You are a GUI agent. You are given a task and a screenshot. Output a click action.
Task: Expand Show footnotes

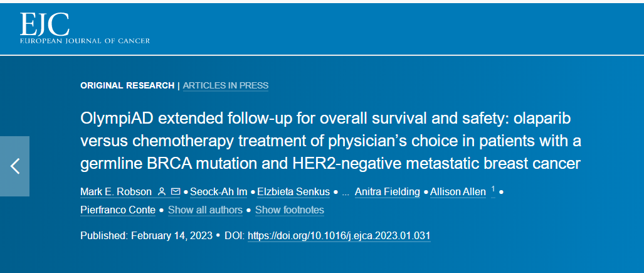coord(289,210)
